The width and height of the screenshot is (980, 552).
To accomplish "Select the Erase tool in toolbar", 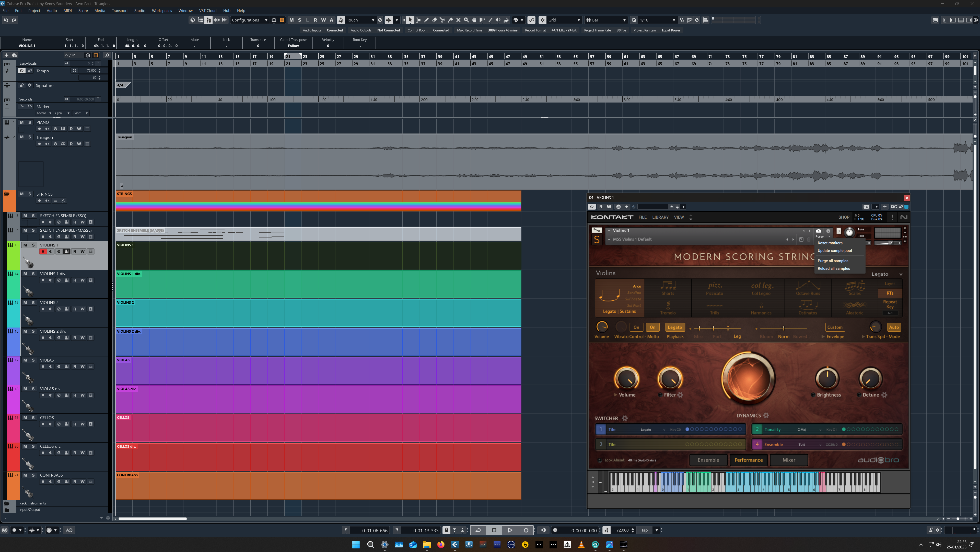I will pyautogui.click(x=435, y=20).
